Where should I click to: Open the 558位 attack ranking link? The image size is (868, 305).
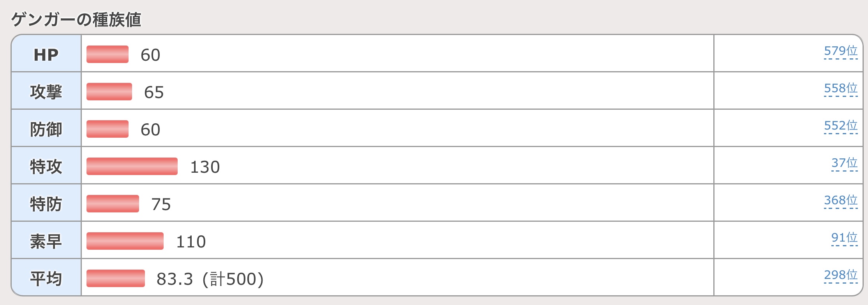point(840,88)
